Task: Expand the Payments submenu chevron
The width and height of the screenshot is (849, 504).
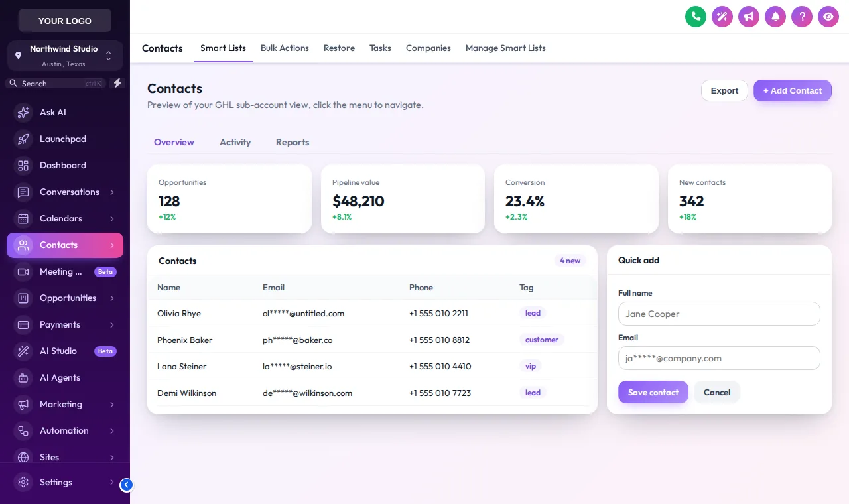Action: pos(112,325)
